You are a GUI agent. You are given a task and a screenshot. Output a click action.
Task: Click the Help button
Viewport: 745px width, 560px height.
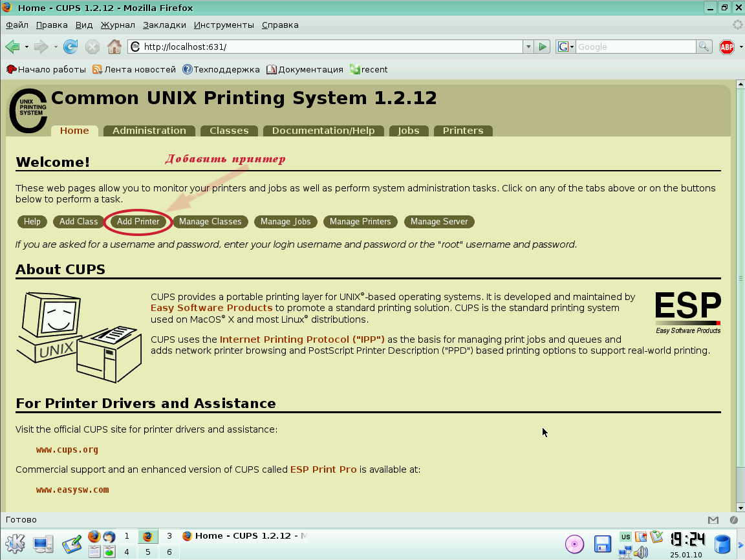32,222
